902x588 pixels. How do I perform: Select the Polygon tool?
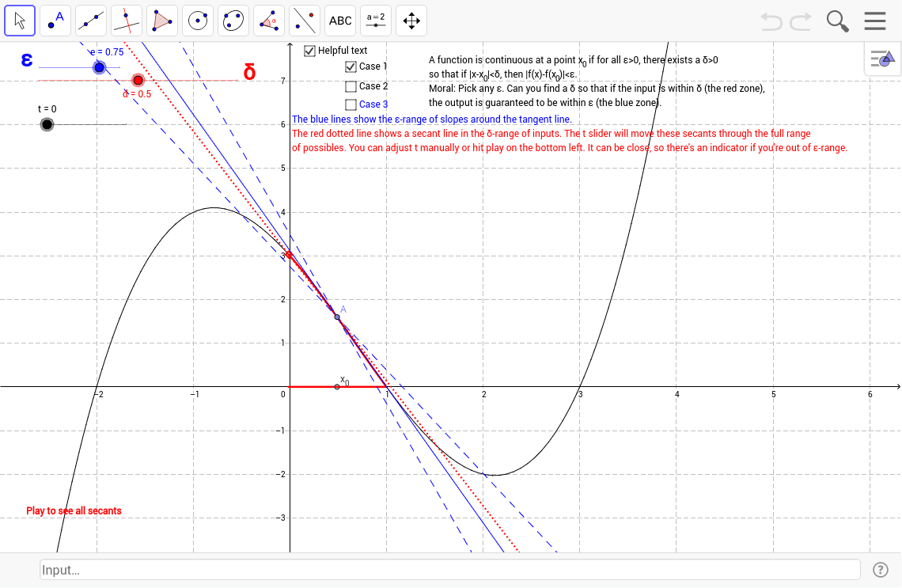coord(162,21)
